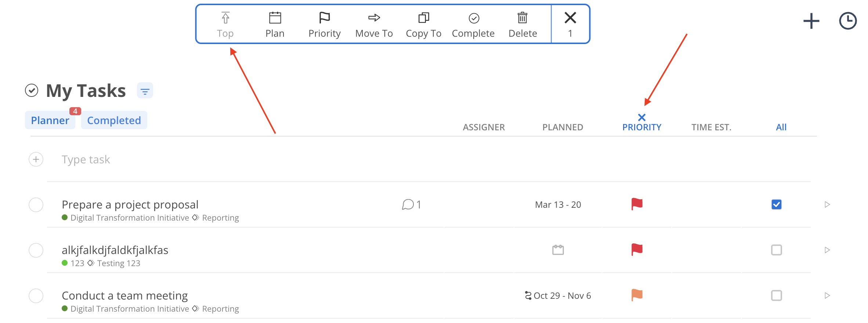Open the filter icon beside My Tasks
Screen dimensions: 868x323
point(145,91)
